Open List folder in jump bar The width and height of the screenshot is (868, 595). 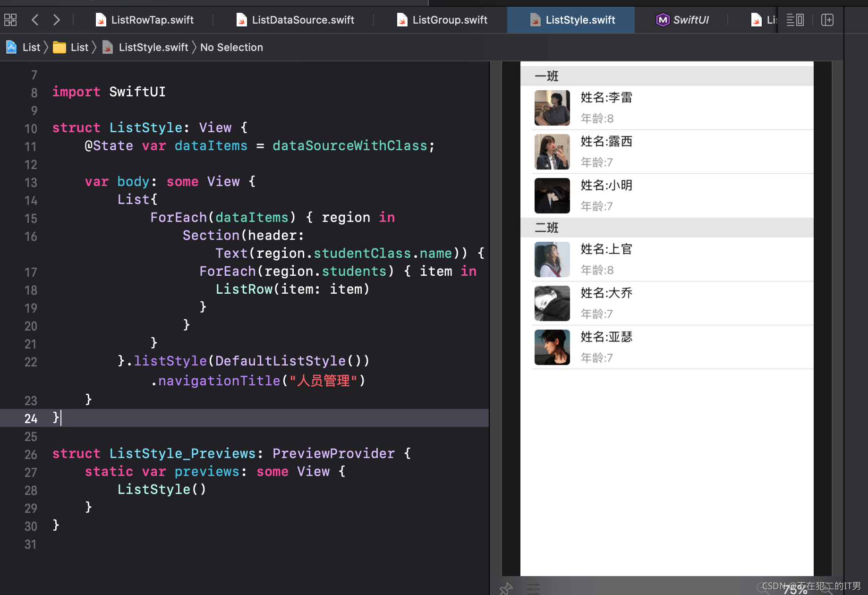pos(71,47)
